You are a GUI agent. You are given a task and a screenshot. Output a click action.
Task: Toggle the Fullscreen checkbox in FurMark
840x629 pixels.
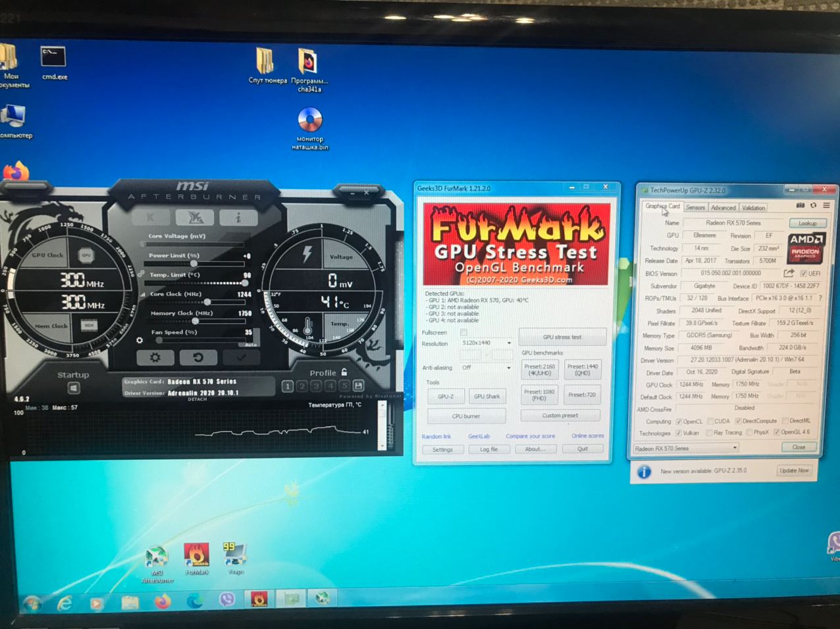click(x=463, y=332)
